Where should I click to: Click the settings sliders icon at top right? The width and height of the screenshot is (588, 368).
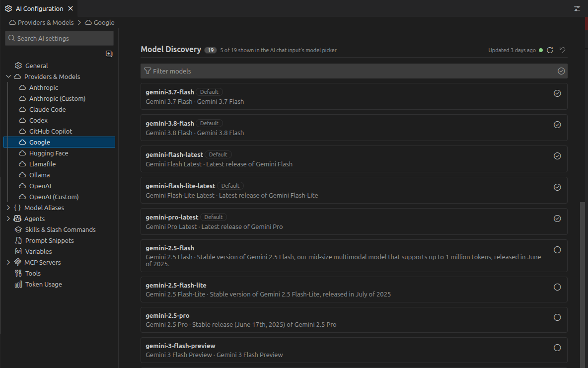tap(577, 8)
